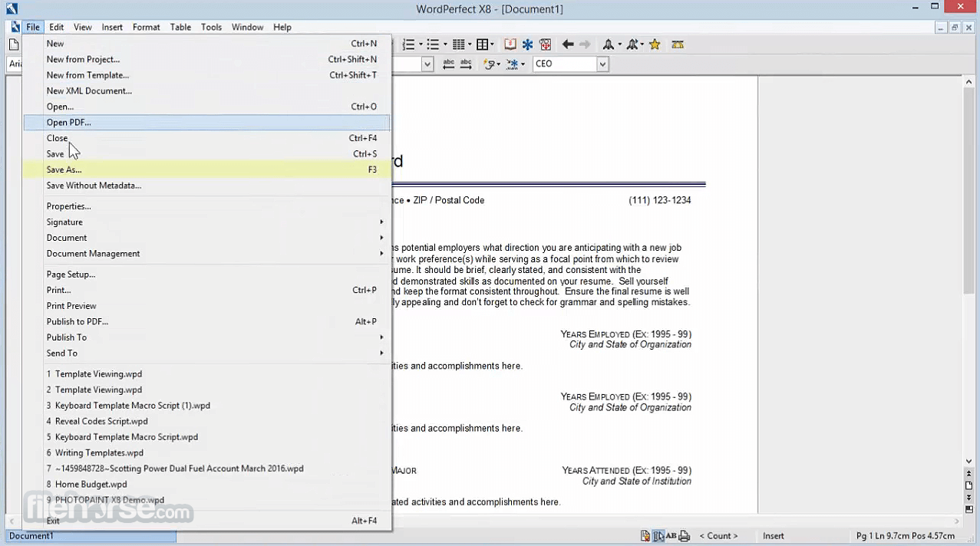The width and height of the screenshot is (980, 546).
Task: Open the CEO combo box dropdown
Action: (x=603, y=64)
